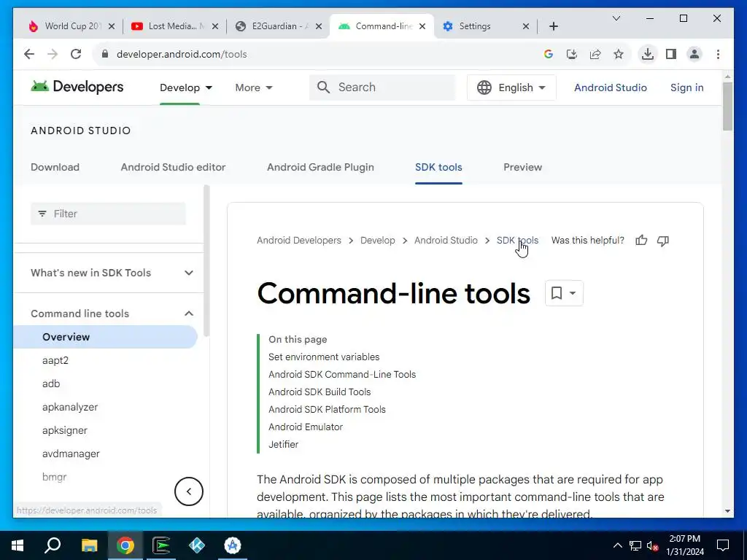Click the Sign in link

(x=686, y=87)
